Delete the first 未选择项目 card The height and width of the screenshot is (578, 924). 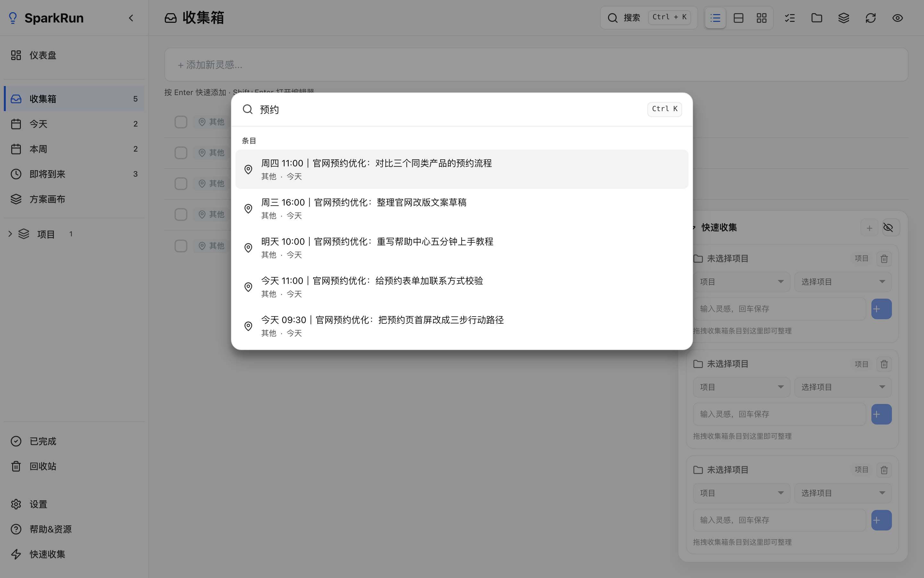(884, 259)
